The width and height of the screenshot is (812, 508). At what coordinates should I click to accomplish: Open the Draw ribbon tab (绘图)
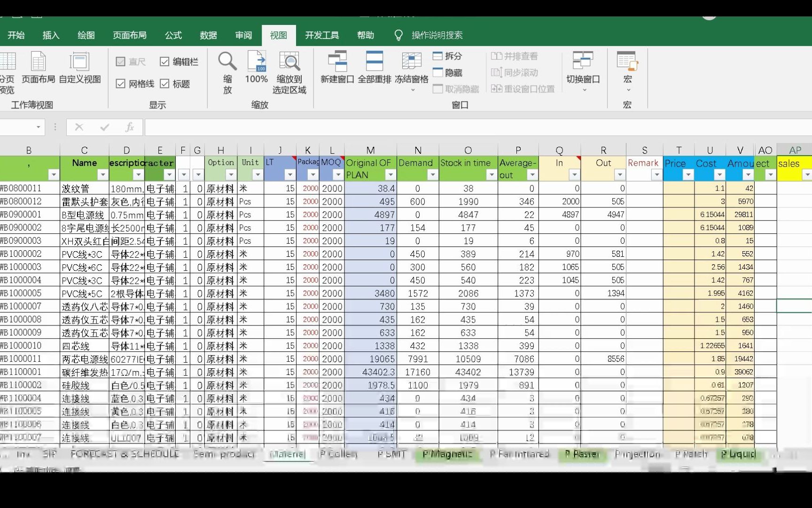86,35
